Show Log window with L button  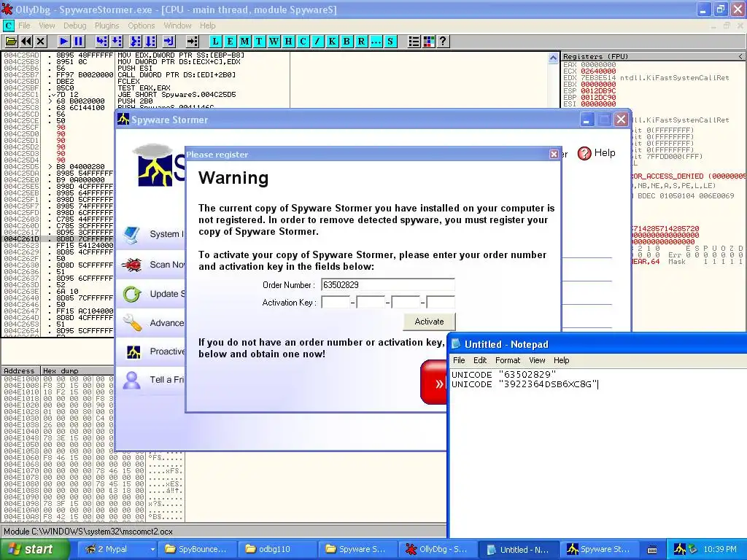(215, 42)
